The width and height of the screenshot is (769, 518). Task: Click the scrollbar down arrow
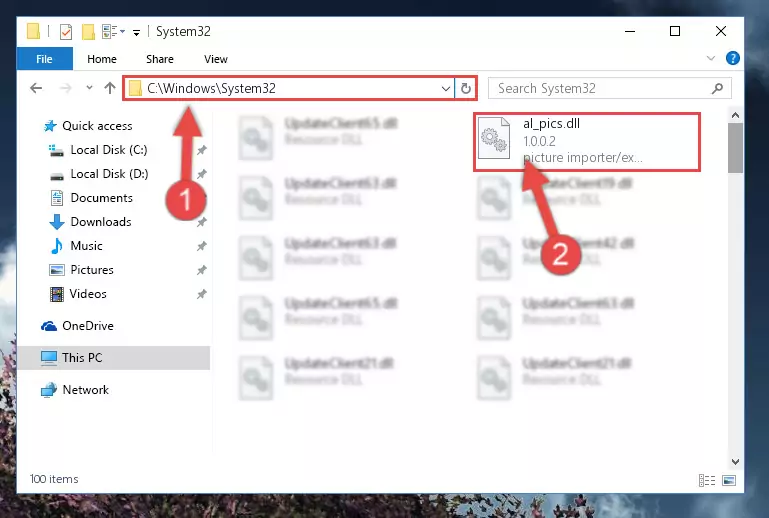coord(735,462)
